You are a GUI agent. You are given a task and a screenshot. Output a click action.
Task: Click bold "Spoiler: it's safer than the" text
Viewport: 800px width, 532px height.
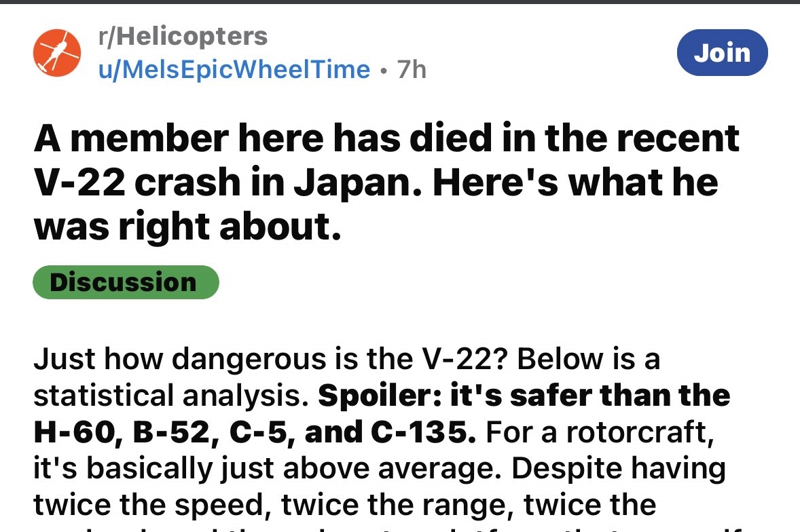(524, 396)
